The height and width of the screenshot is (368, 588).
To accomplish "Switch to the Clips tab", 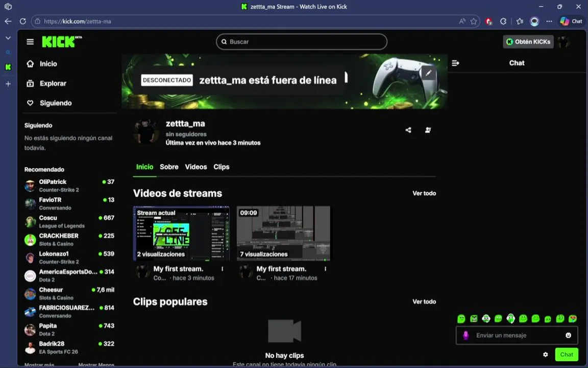I will coord(221,167).
